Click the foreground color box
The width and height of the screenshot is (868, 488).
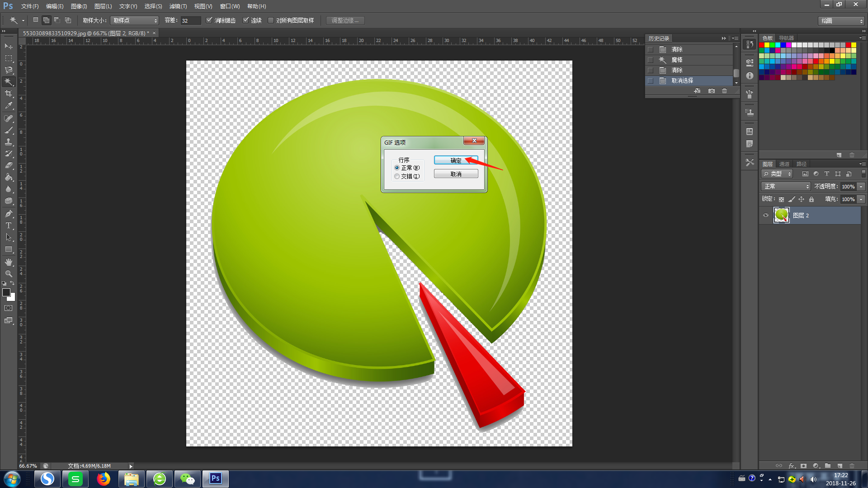pos(6,292)
